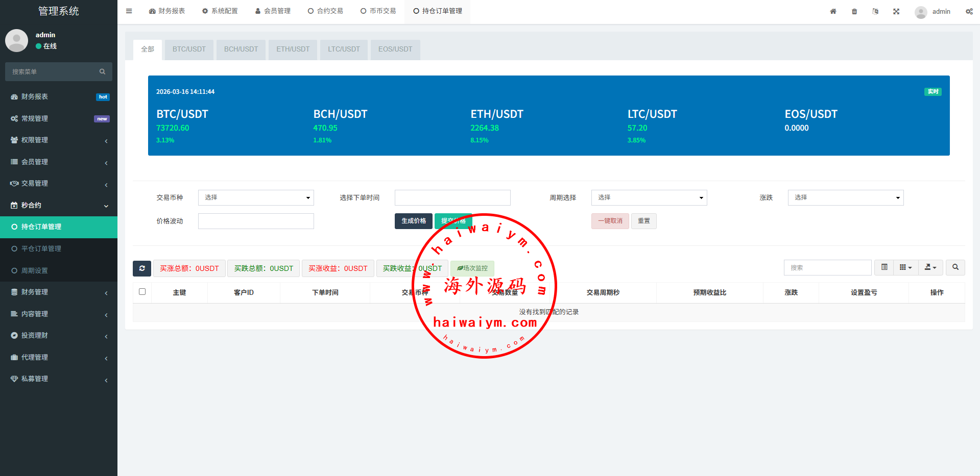Click the hamburger sidebar toggle icon

coord(129,11)
